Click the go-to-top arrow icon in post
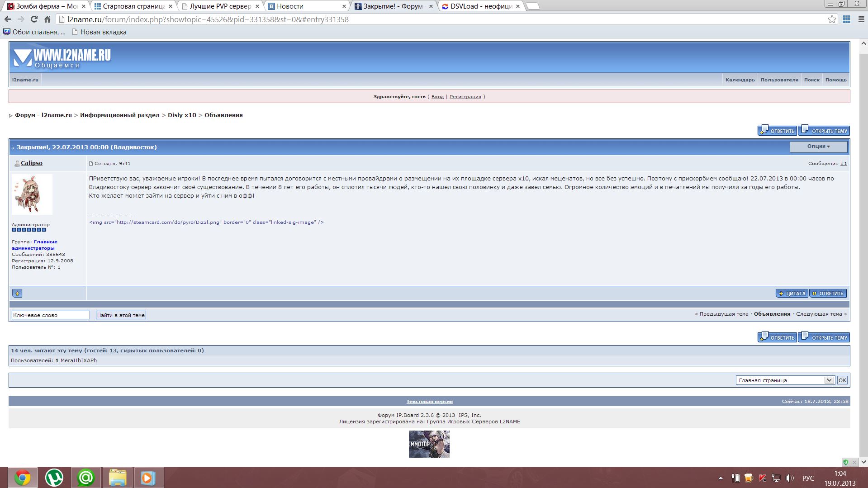This screenshot has width=868, height=488. coord(17,294)
